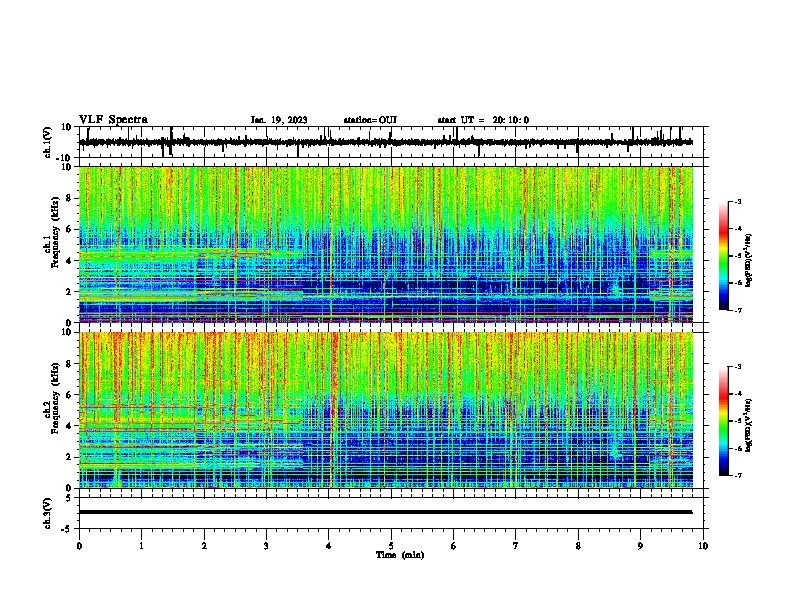Click time axis tick label "4"

coord(329,546)
